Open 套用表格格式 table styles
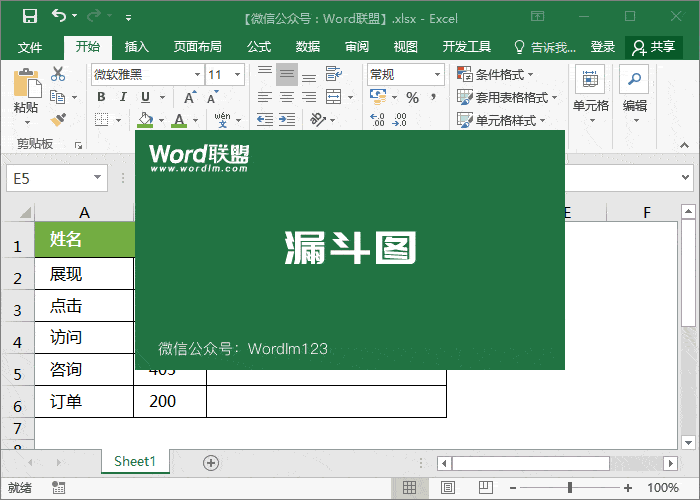700x500 pixels. click(507, 97)
